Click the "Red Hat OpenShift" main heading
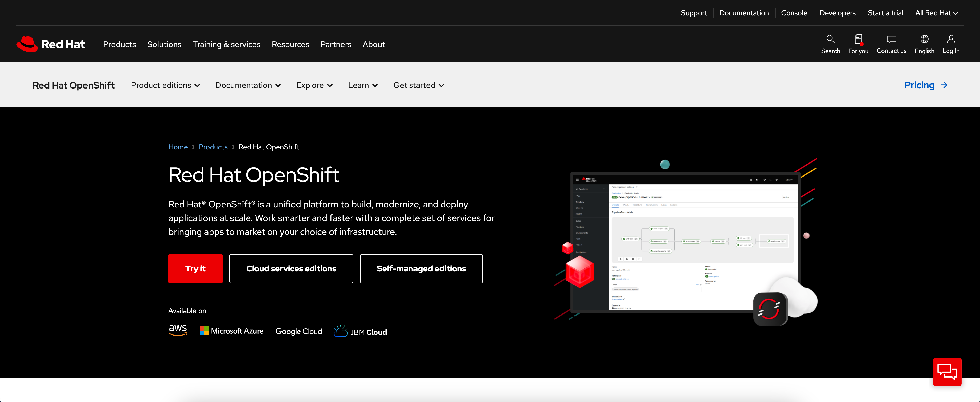 [254, 175]
